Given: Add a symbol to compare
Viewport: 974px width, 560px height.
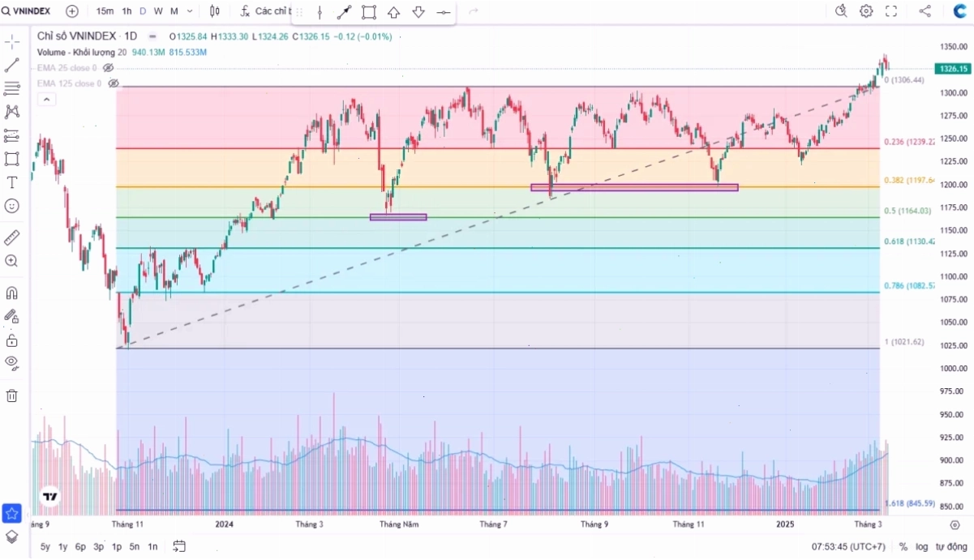Looking at the screenshot, I should (72, 11).
